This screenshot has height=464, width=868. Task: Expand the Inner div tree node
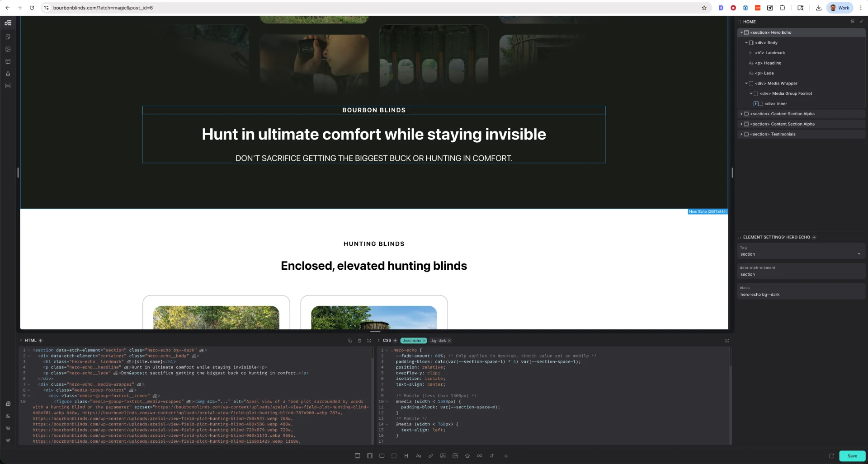pos(756,104)
